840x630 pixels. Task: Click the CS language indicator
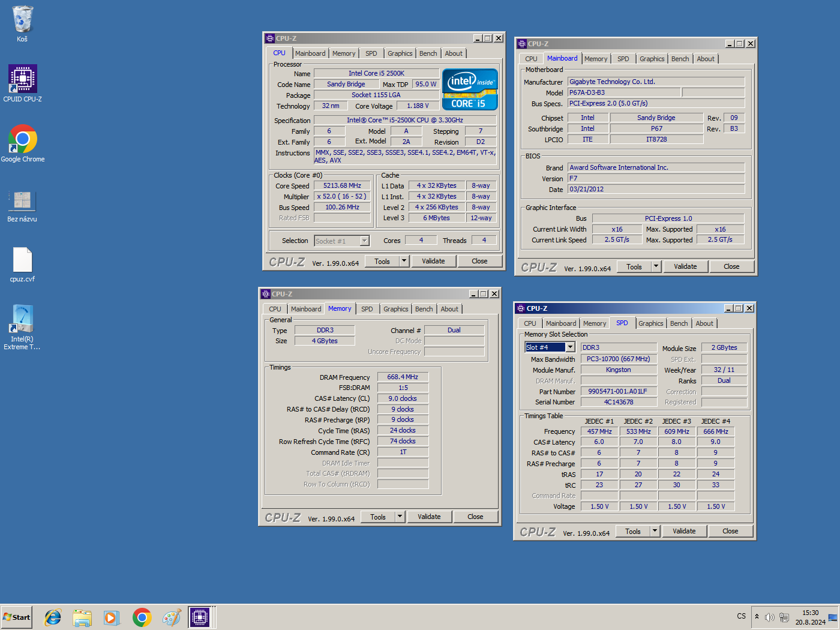click(742, 616)
